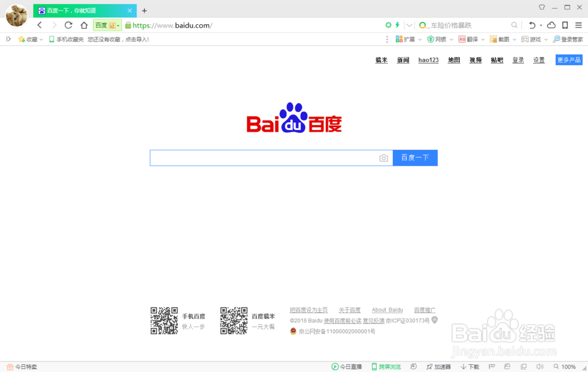Image resolution: width=588 pixels, height=372 pixels.
Task: Click the 今日特卖 status bar item
Action: coord(22,367)
